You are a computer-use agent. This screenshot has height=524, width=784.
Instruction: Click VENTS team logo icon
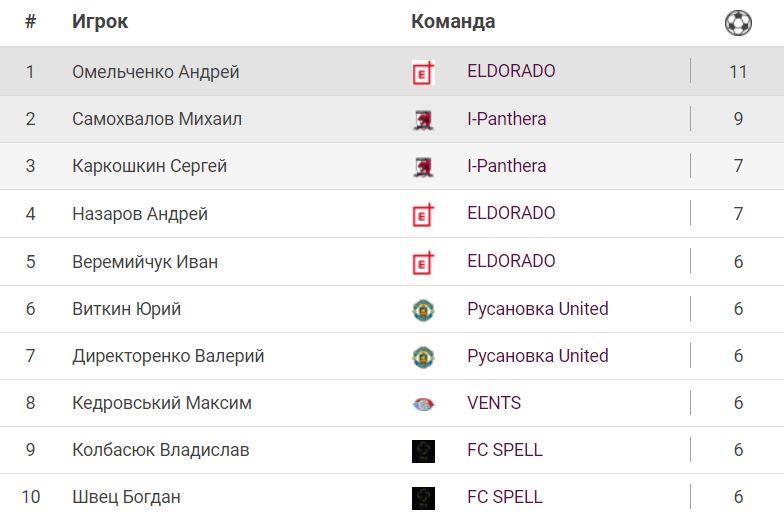coord(423,404)
